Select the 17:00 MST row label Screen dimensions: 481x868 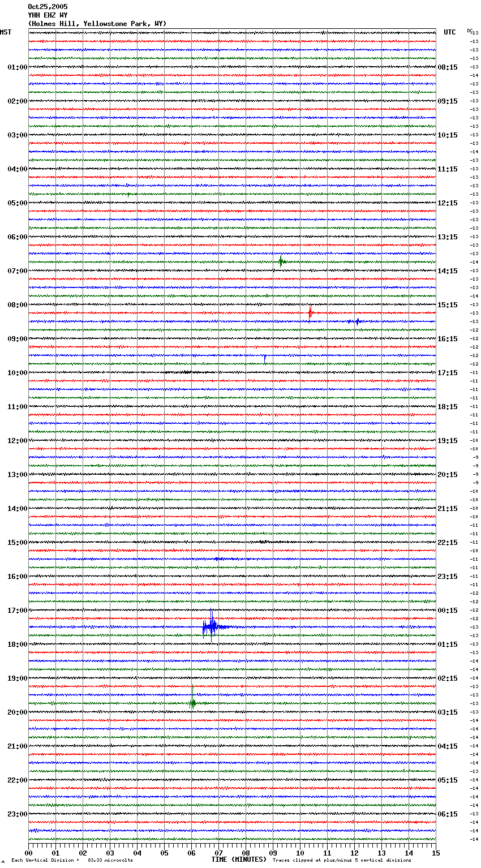pyautogui.click(x=17, y=611)
